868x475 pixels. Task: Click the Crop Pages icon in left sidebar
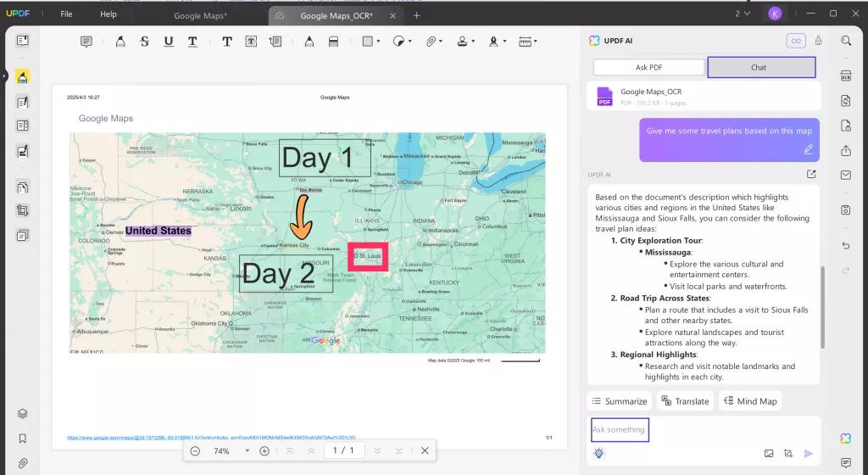coord(23,210)
